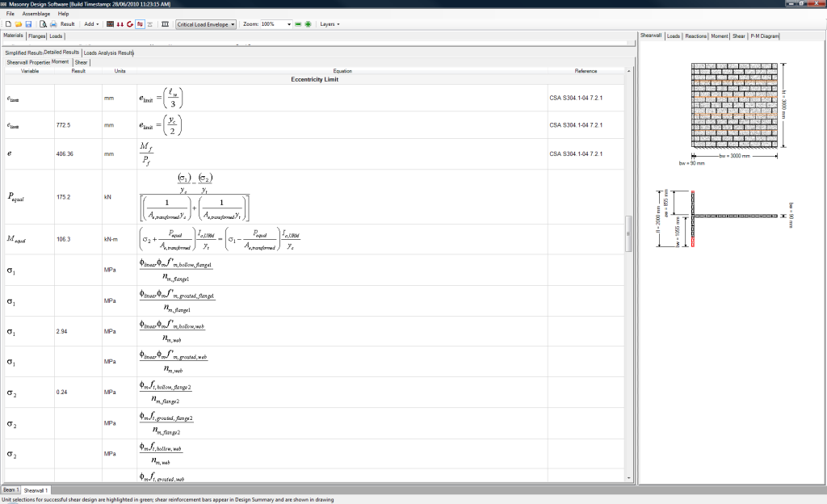Click the green zoom out minus icon
Screen dimensions: 827x504
tap(298, 24)
